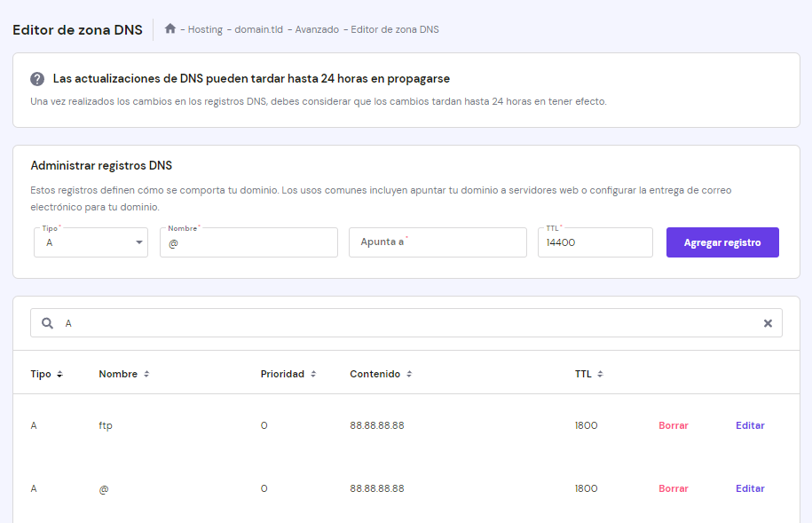Go to Hosting in breadcrumb
The image size is (812, 523).
point(205,29)
